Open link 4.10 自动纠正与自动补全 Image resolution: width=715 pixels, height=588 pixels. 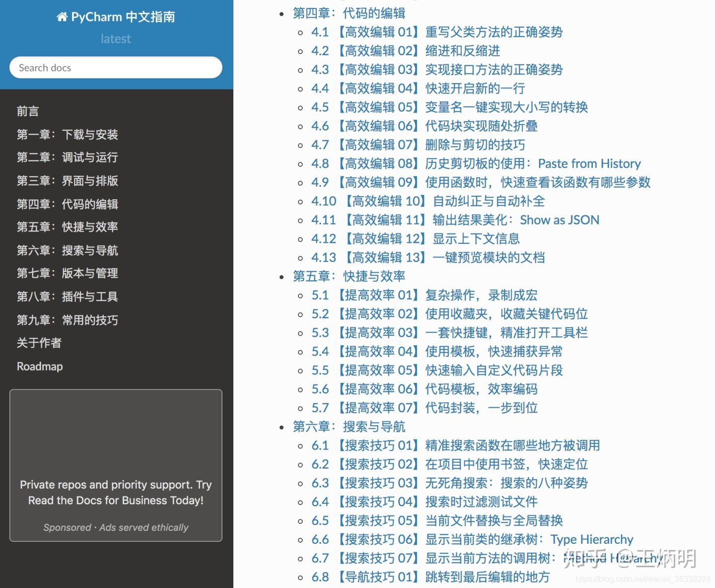click(428, 202)
